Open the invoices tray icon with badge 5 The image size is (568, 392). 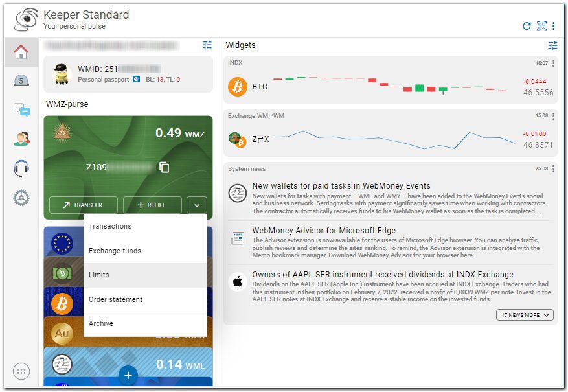[x=21, y=80]
